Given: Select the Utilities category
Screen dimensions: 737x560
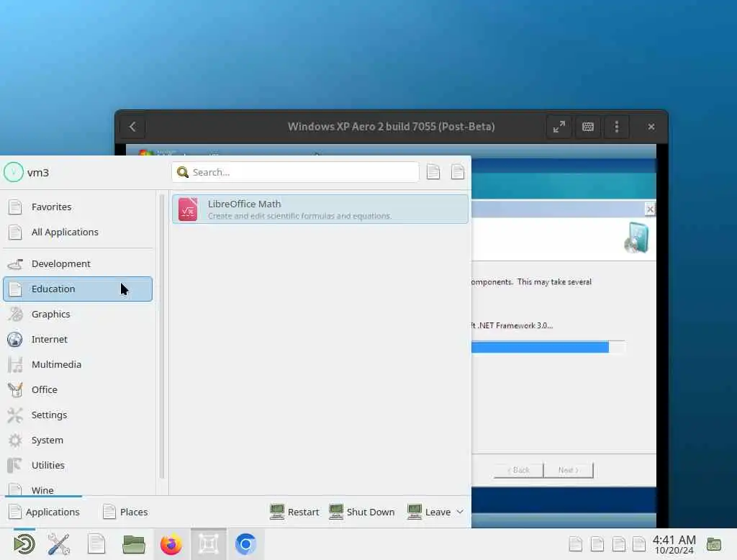Looking at the screenshot, I should click(78, 466).
